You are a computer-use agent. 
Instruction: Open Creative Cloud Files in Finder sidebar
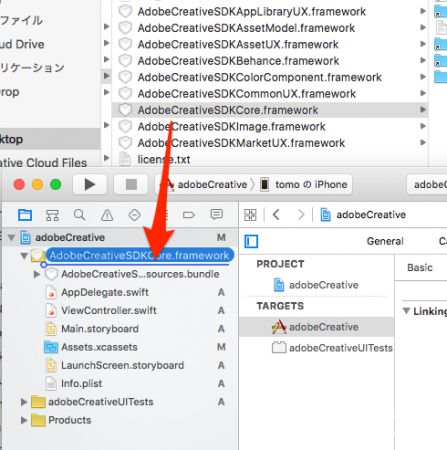click(x=43, y=163)
